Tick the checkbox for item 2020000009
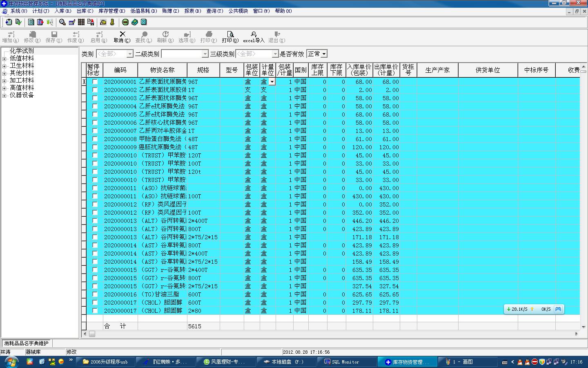The height and width of the screenshot is (368, 588). [95, 147]
